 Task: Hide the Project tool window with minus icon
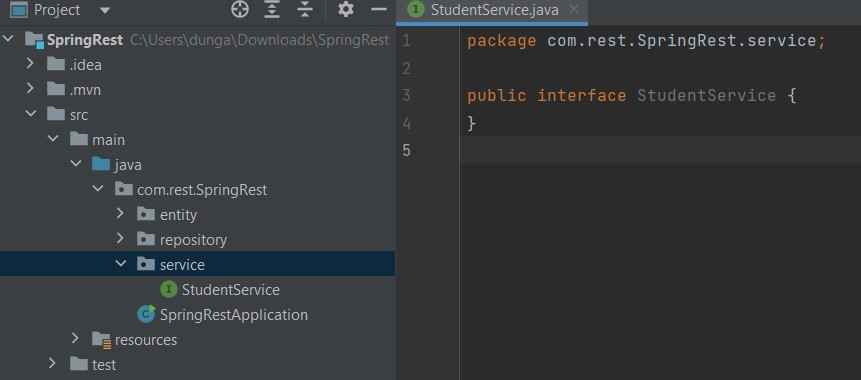[x=379, y=9]
